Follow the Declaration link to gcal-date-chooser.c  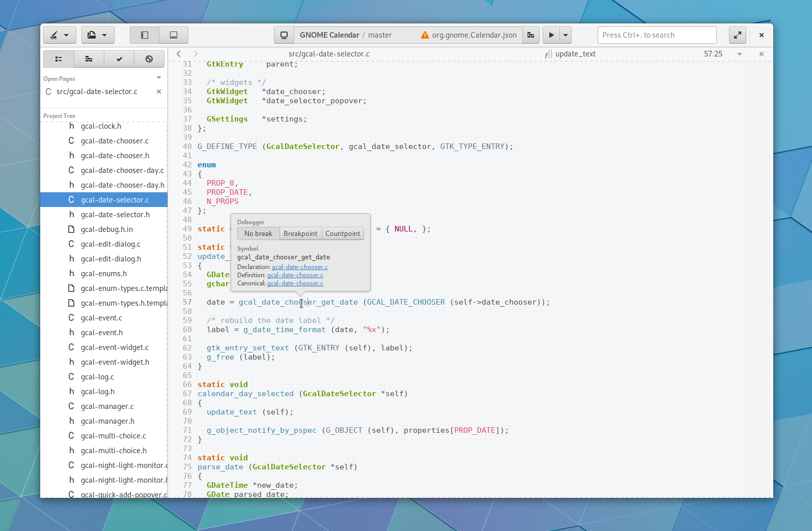pos(299,267)
